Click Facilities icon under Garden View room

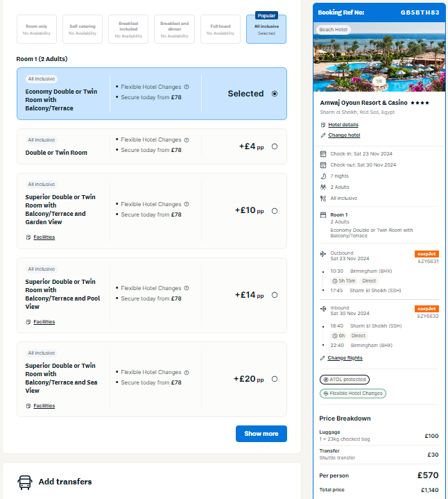pos(28,237)
